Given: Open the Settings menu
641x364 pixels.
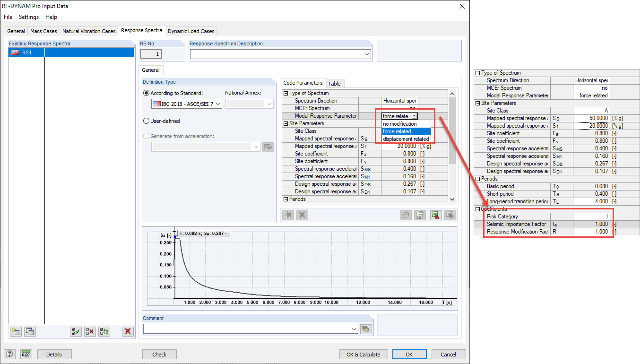Looking at the screenshot, I should click(x=28, y=17).
